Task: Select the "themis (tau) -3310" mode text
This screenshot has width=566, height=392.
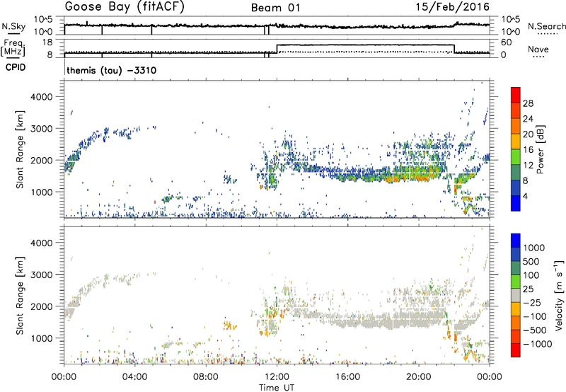Action: pyautogui.click(x=112, y=70)
